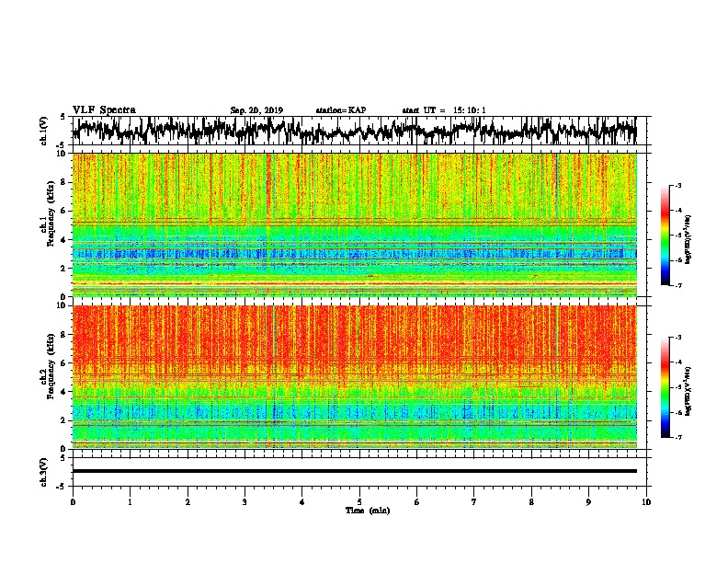Click the ch.1 "Frequency (kHz)" axis label
Viewport: 728px width, 563px height.
(x=51, y=214)
